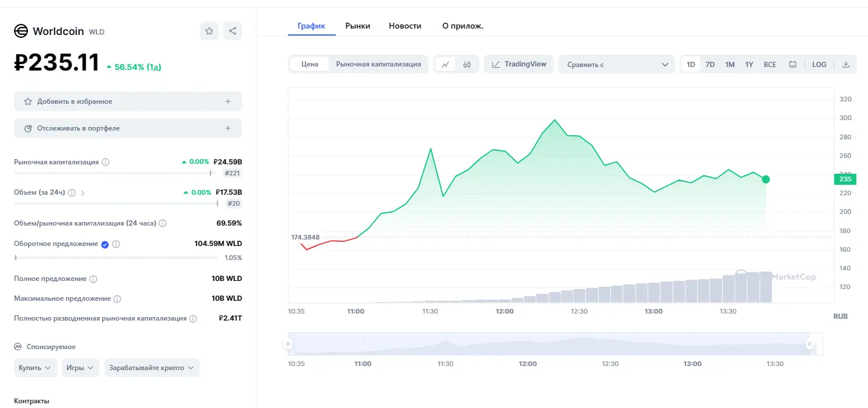The image size is (868, 408).
Task: Show info for Полностью разводненная рыночная капитализация
Action: point(193,319)
